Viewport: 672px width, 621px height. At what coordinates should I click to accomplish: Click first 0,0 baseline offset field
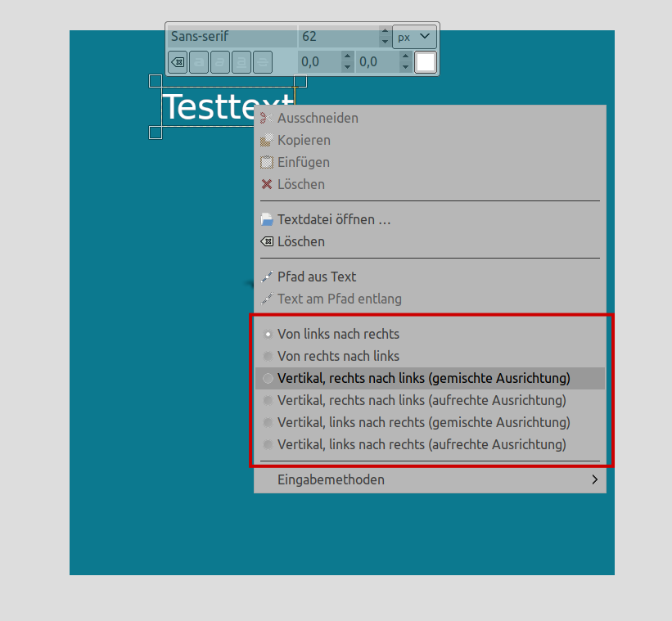click(x=320, y=62)
